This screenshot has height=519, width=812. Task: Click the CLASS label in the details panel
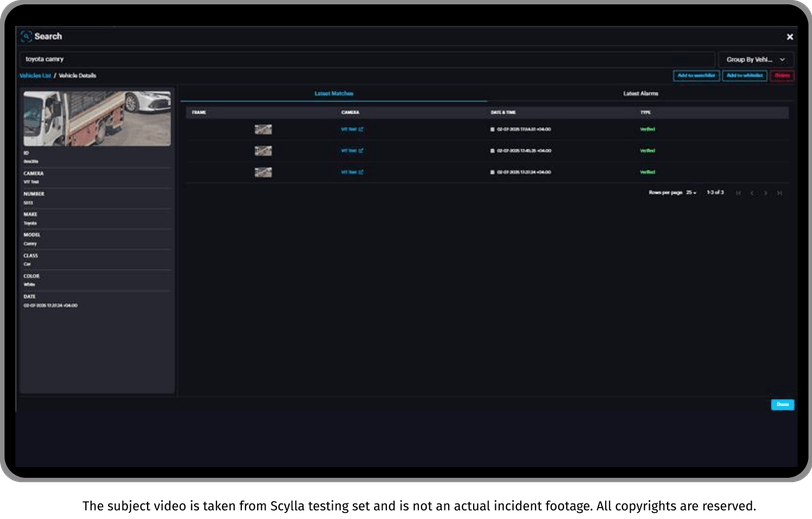click(x=31, y=256)
